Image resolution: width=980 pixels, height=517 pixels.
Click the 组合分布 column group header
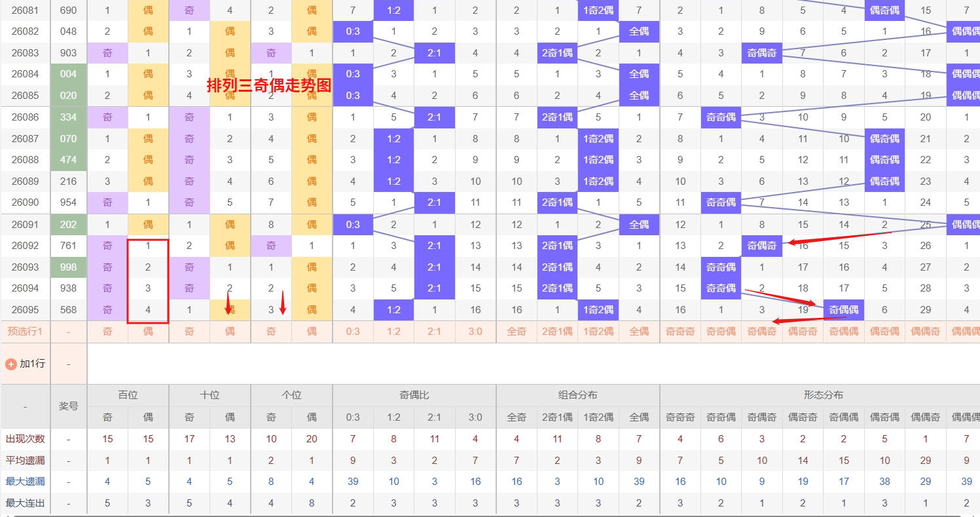tap(577, 395)
